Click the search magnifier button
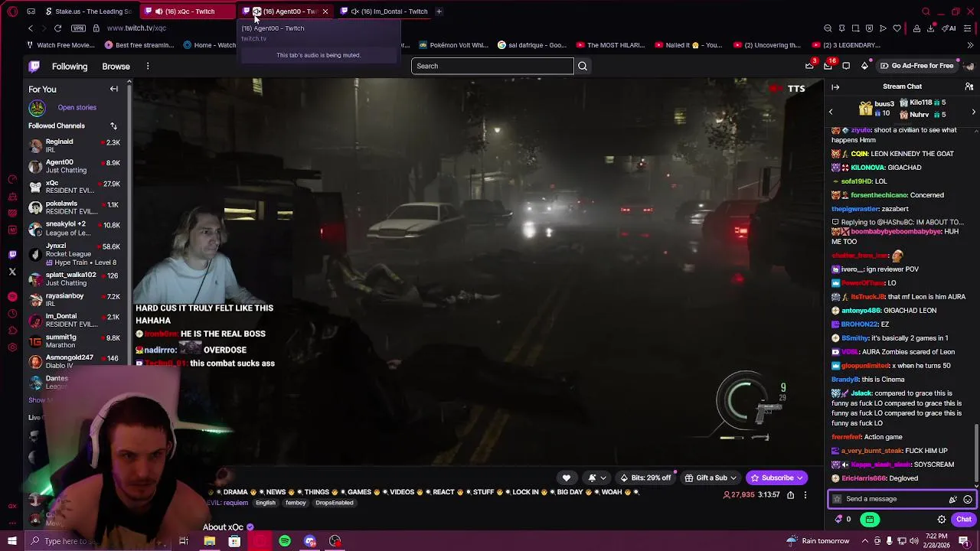This screenshot has height=551, width=980. pyautogui.click(x=583, y=66)
